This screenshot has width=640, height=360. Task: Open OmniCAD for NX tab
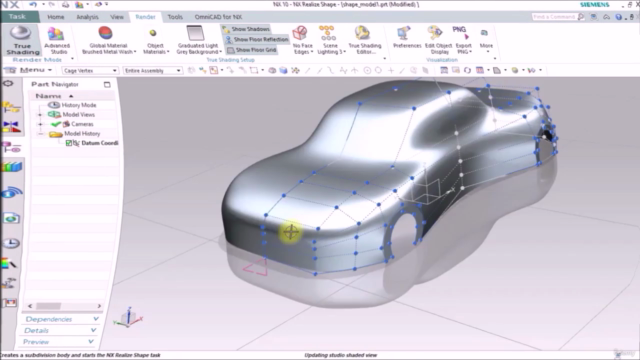pyautogui.click(x=218, y=17)
